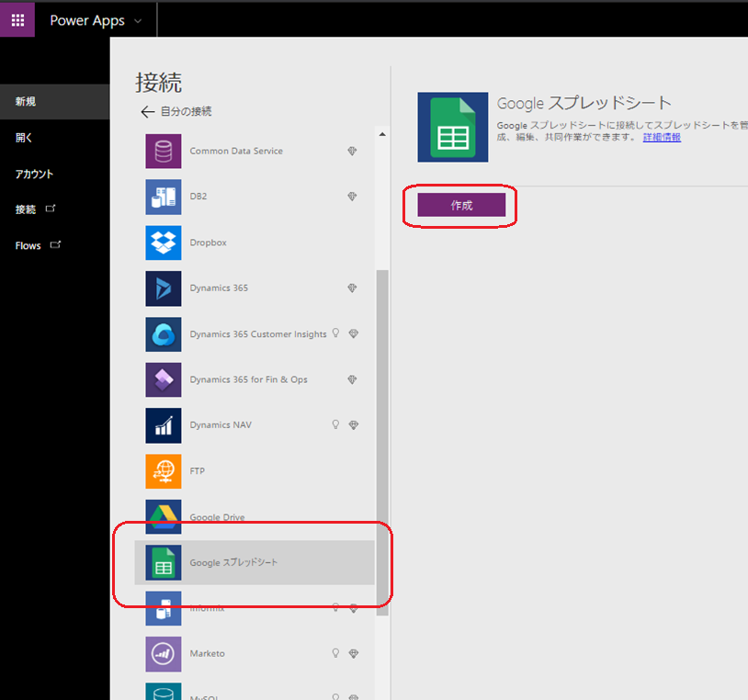The width and height of the screenshot is (748, 700).
Task: Select the Dynamics 365 connector icon
Action: coord(164,288)
